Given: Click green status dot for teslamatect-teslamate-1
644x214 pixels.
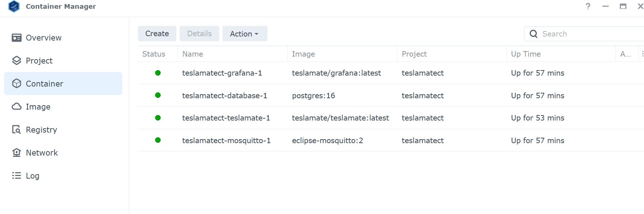Looking at the screenshot, I should (158, 118).
